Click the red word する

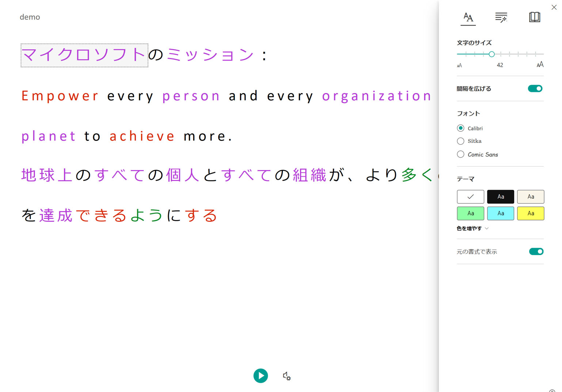point(201,215)
